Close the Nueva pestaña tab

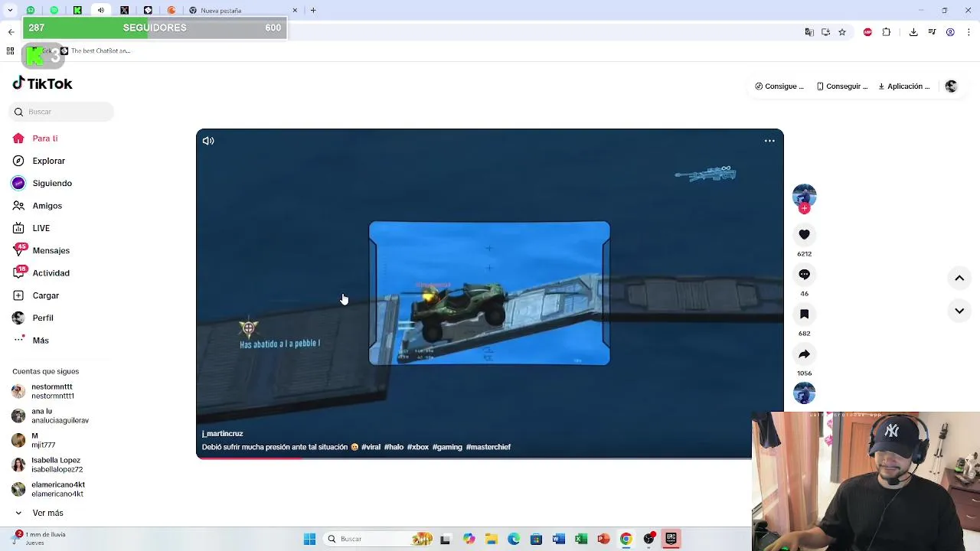tap(295, 11)
